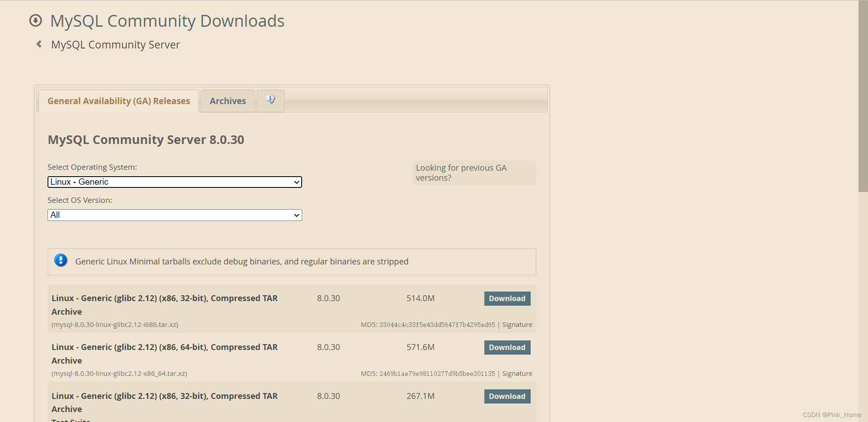The image size is (868, 422).
Task: Click the MD5 checksum text for the 64-bit archive
Action: click(x=427, y=373)
